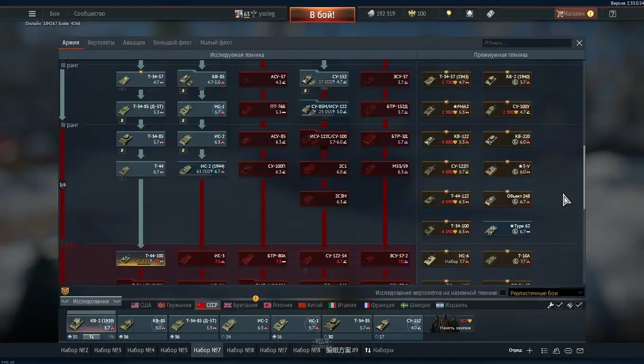The height and width of the screenshot is (364, 644).
Task: Select the premium ★Т-V tank
Action: pyautogui.click(x=507, y=169)
